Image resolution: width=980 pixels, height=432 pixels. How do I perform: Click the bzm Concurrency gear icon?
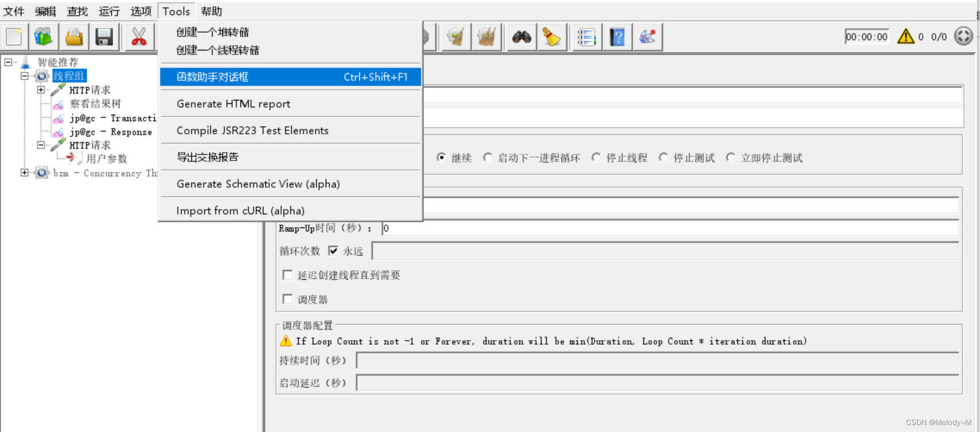pyautogui.click(x=42, y=172)
